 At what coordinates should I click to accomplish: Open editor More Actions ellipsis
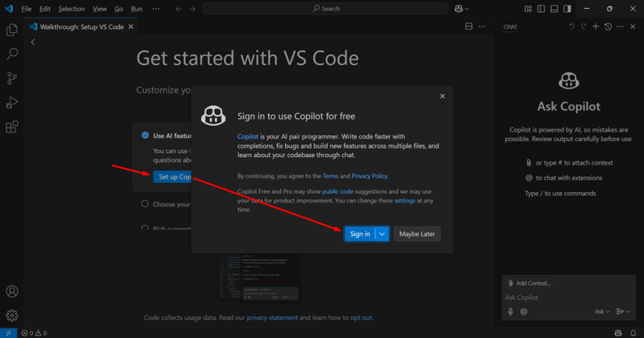(x=482, y=27)
